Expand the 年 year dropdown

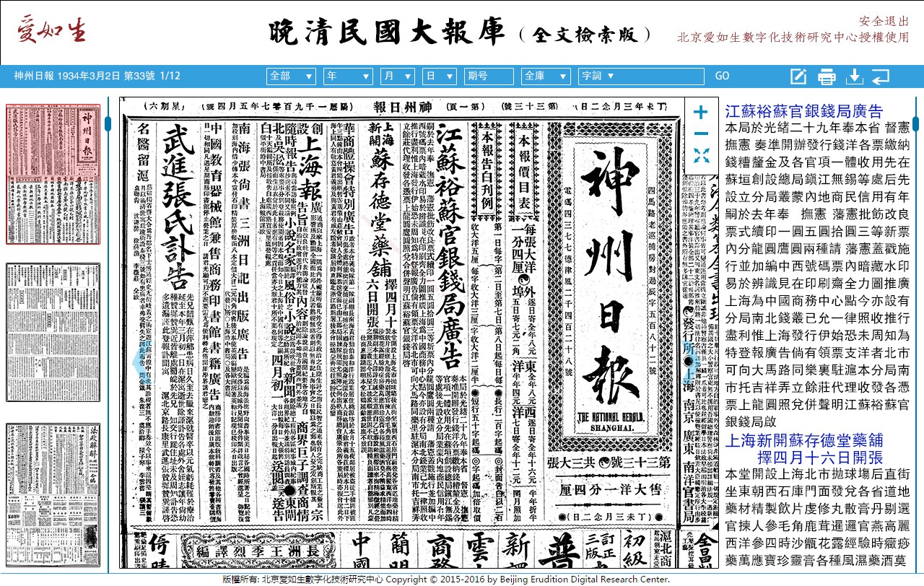pyautogui.click(x=349, y=76)
